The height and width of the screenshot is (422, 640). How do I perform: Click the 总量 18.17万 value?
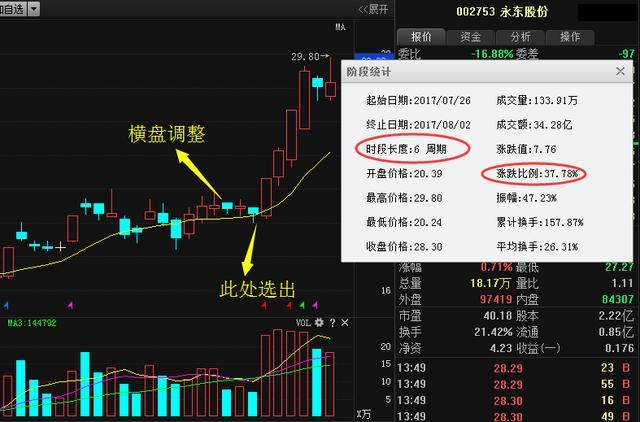[x=490, y=283]
